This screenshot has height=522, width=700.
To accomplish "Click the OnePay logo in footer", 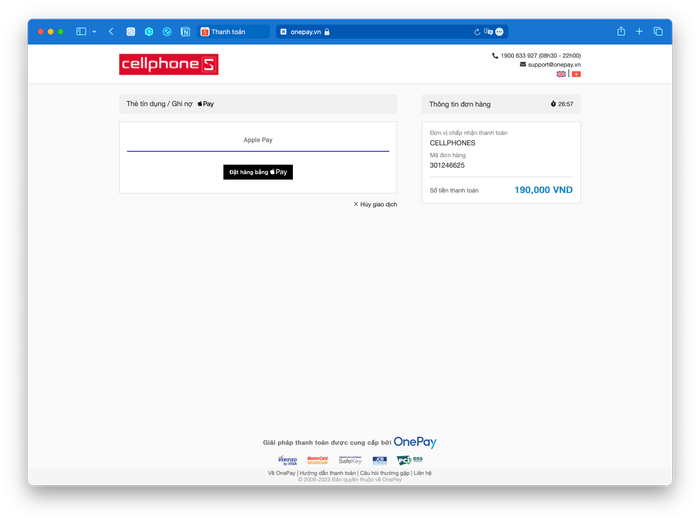I will click(415, 442).
